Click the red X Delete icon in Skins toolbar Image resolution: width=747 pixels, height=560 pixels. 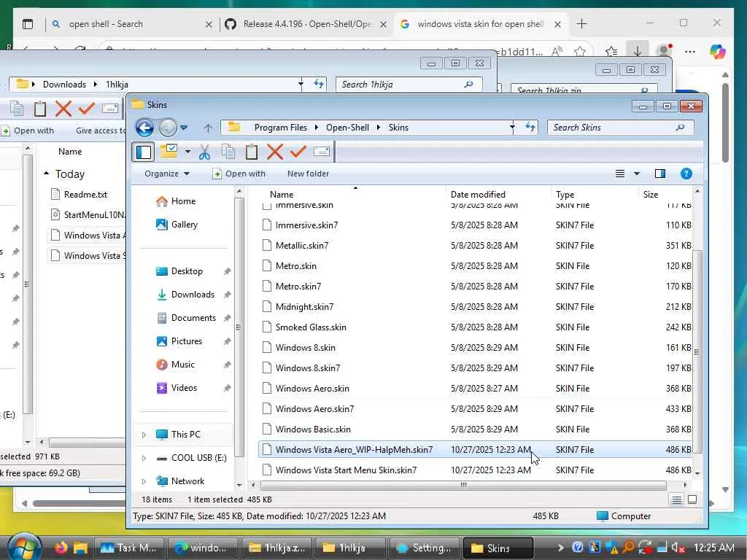point(275,152)
